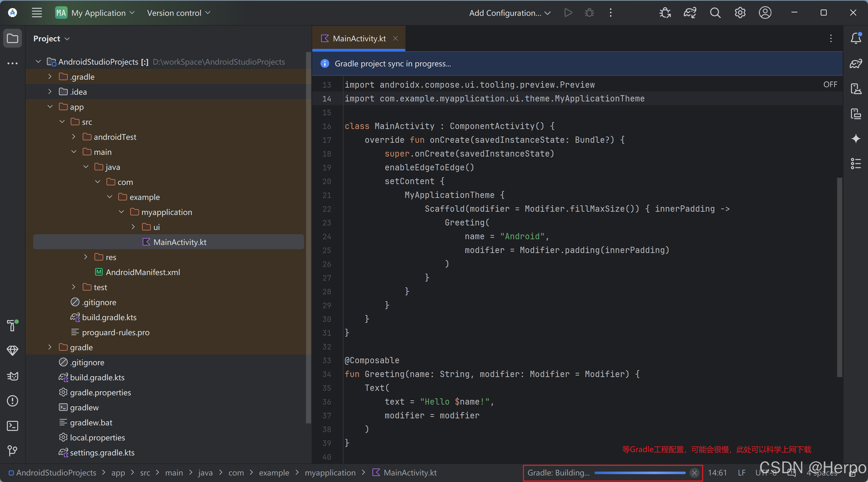Open the Problems tool window icon

[13, 401]
